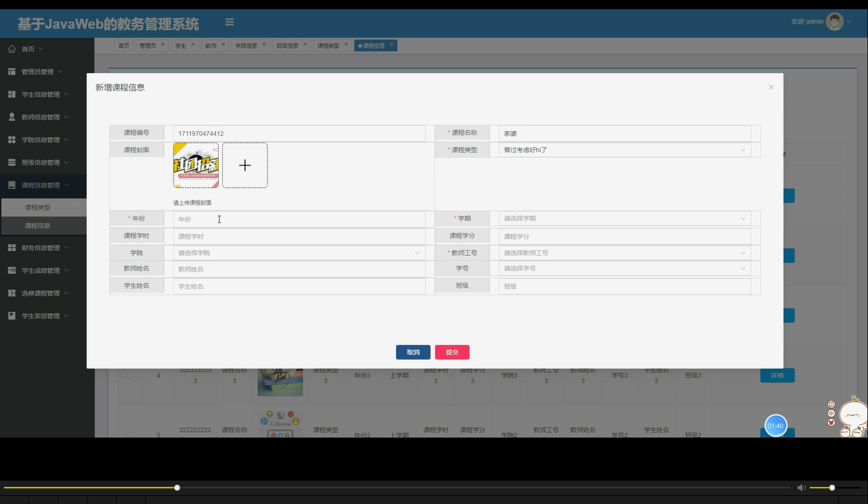Tick the checkbox on table row 4
Viewport: 868px width, 504px height.
[130, 376]
